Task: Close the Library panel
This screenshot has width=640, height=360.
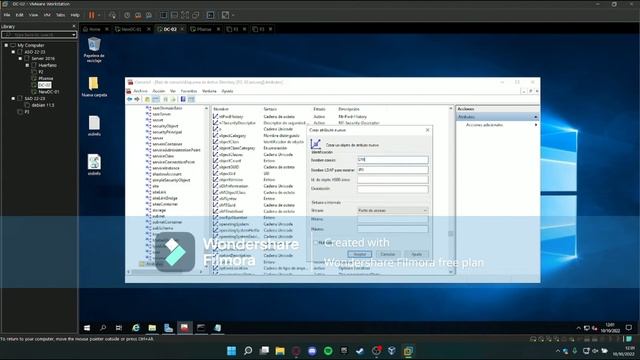Action: (x=74, y=26)
